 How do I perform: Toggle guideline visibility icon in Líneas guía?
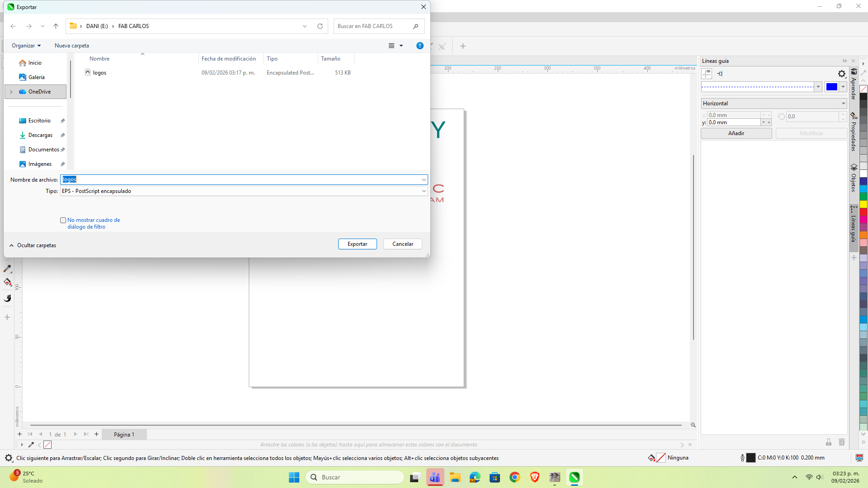[x=707, y=73]
